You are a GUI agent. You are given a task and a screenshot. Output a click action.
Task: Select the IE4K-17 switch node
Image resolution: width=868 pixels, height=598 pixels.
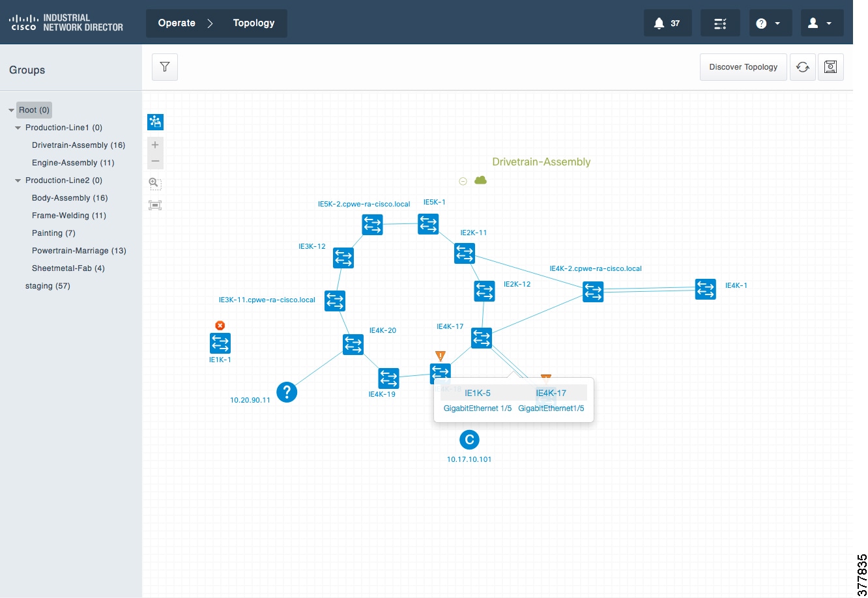coord(482,338)
